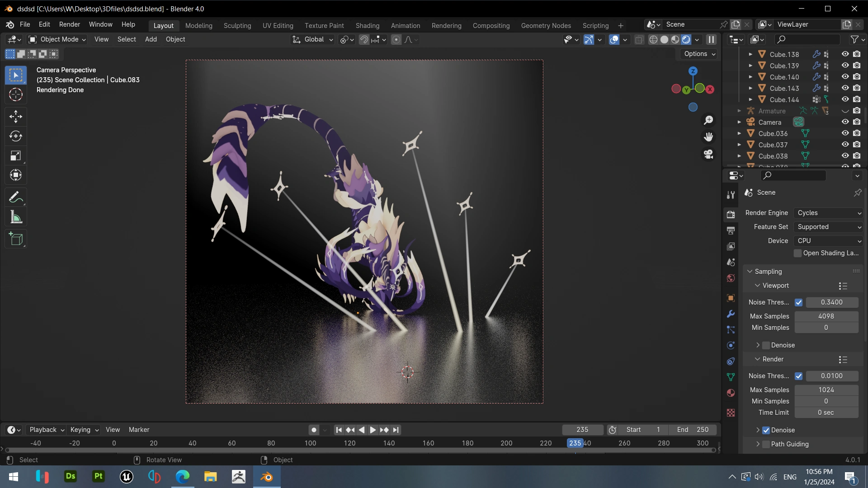The width and height of the screenshot is (868, 488).
Task: Switch to the Shading workspace tab
Action: [x=367, y=26]
